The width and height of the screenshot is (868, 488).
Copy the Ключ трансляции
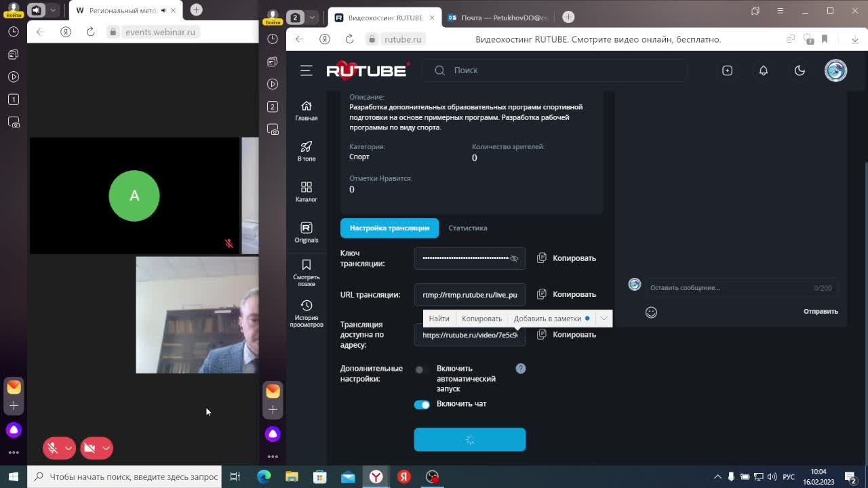(x=567, y=258)
